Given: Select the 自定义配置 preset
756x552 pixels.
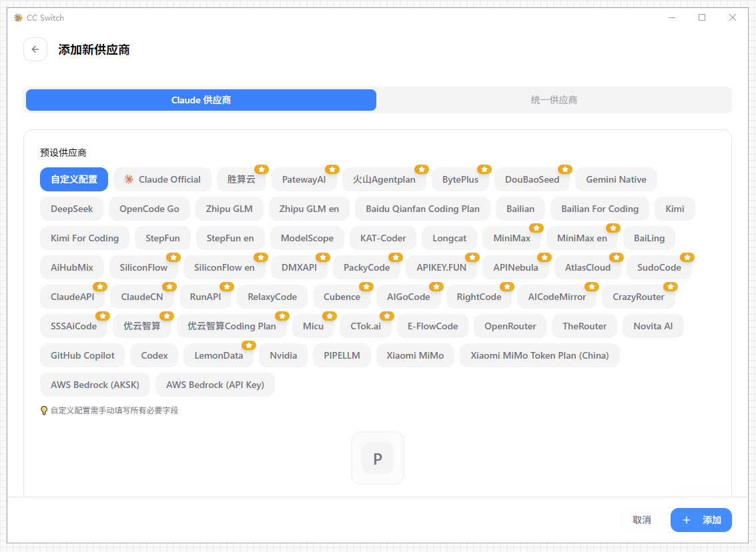Looking at the screenshot, I should tap(74, 179).
